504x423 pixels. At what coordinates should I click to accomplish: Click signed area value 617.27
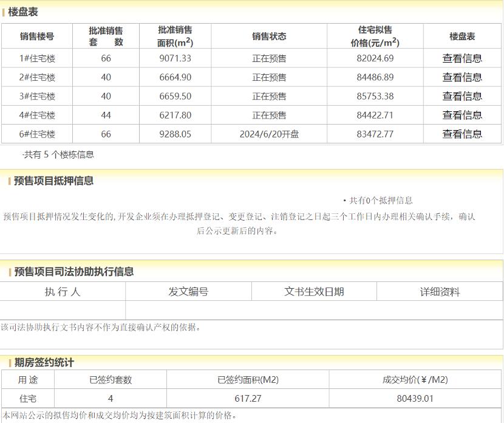click(x=248, y=399)
